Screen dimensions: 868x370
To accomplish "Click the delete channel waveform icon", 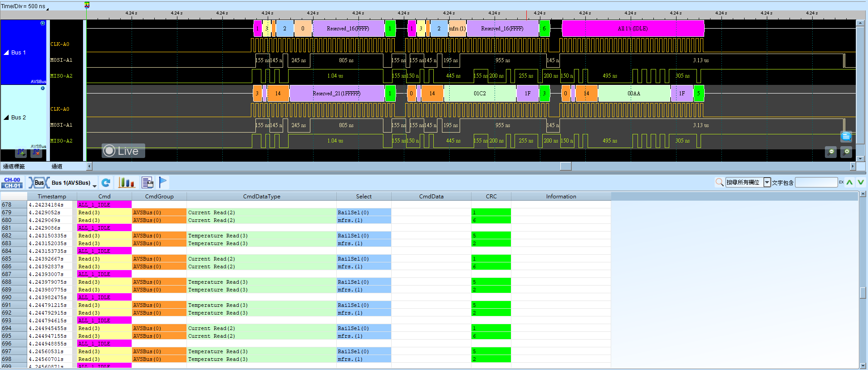I will [37, 153].
